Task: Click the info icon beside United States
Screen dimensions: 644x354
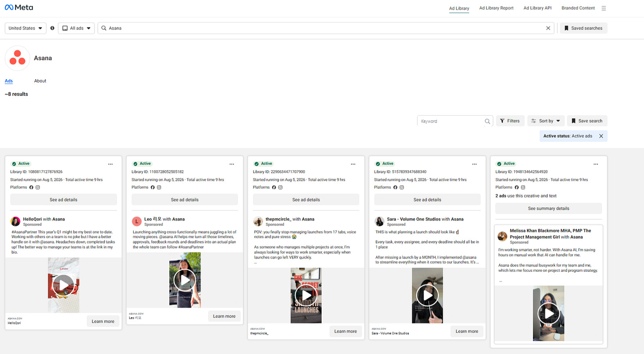Action: pos(52,28)
